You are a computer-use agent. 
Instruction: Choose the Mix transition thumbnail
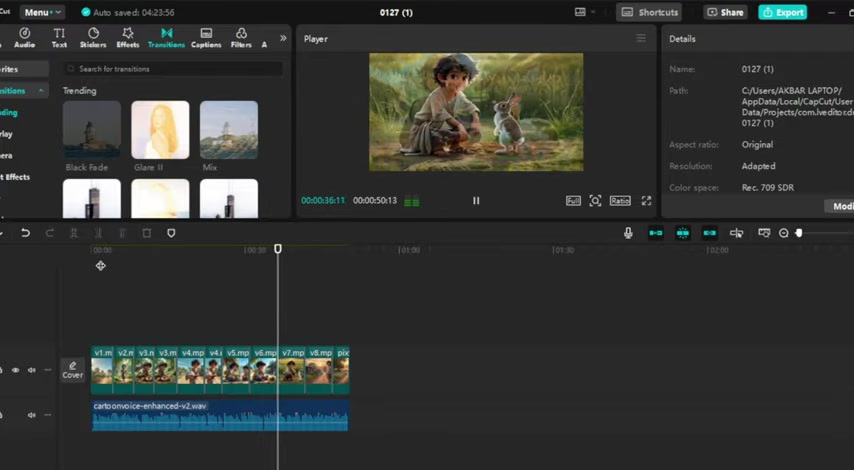tap(229, 130)
